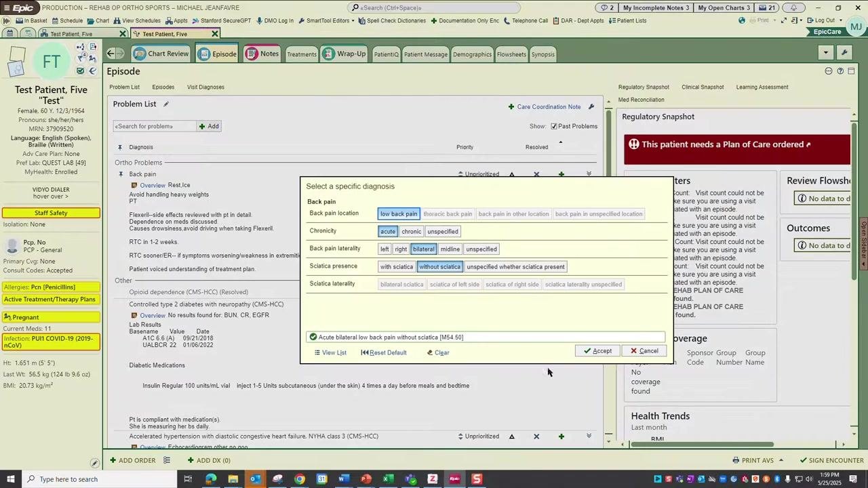Click the green plus icon on hypertension row

pos(561,436)
